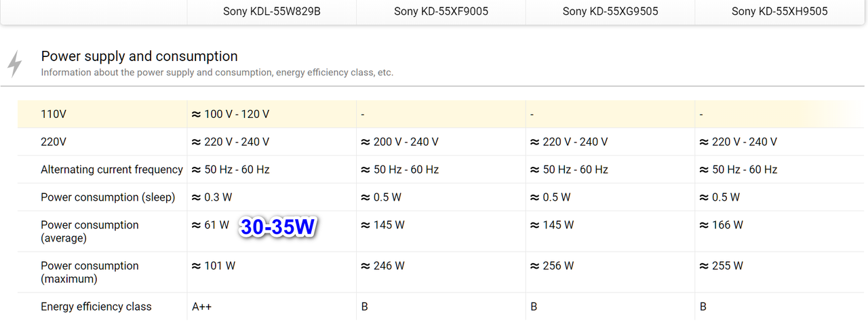Click the '≈ 0.3 W' sleep power cell
Screen dimensions: 868x331
pos(212,197)
